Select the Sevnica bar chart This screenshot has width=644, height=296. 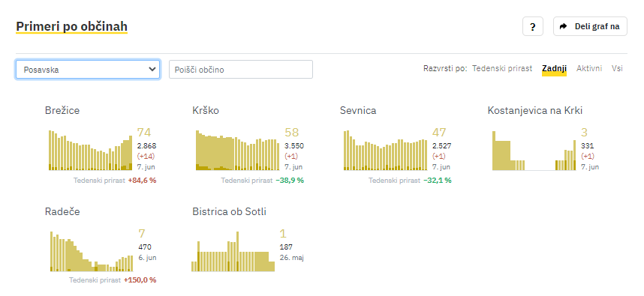[385, 150]
